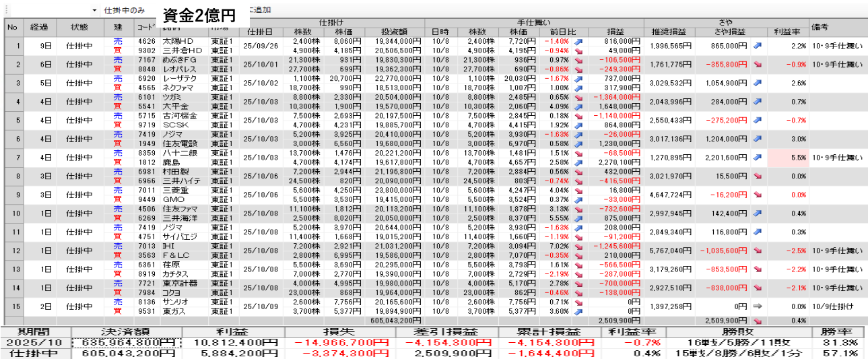The height and width of the screenshot is (359, 868).
Task: Click the pink highlighted 5.5% profit rate cell
Action: [787, 158]
